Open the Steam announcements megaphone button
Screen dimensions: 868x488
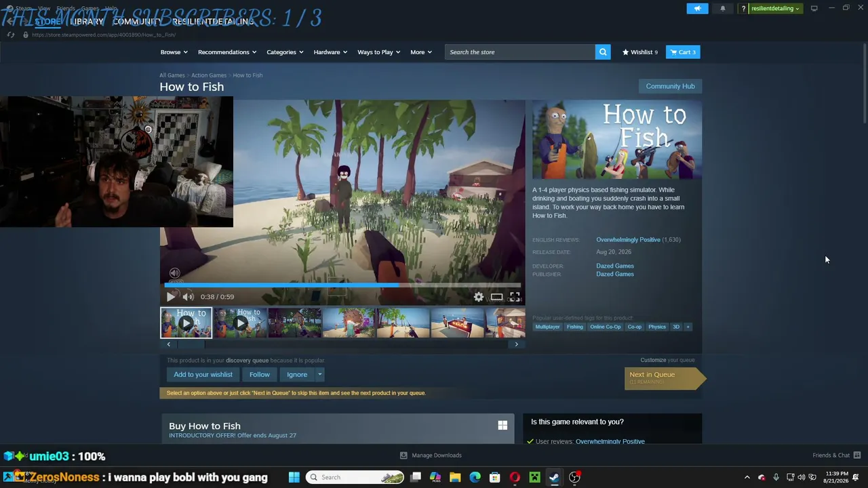[697, 8]
